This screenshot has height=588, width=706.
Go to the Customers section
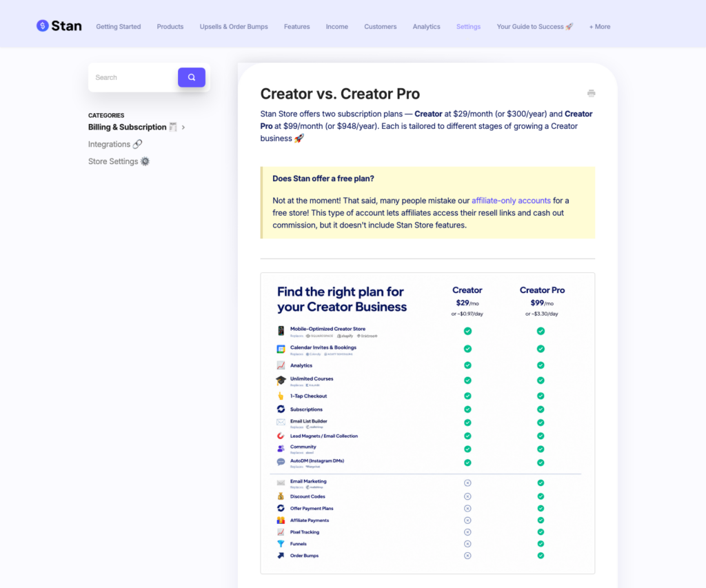coord(381,27)
